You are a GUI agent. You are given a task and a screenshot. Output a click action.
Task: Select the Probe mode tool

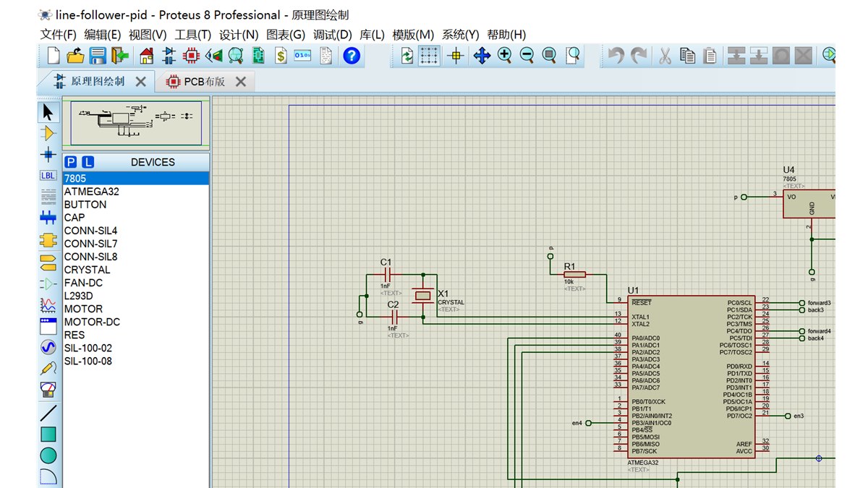tap(48, 369)
